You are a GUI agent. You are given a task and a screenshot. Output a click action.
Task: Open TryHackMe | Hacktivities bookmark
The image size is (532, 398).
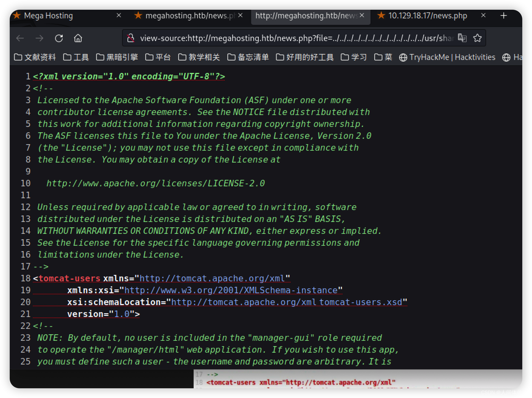[447, 57]
